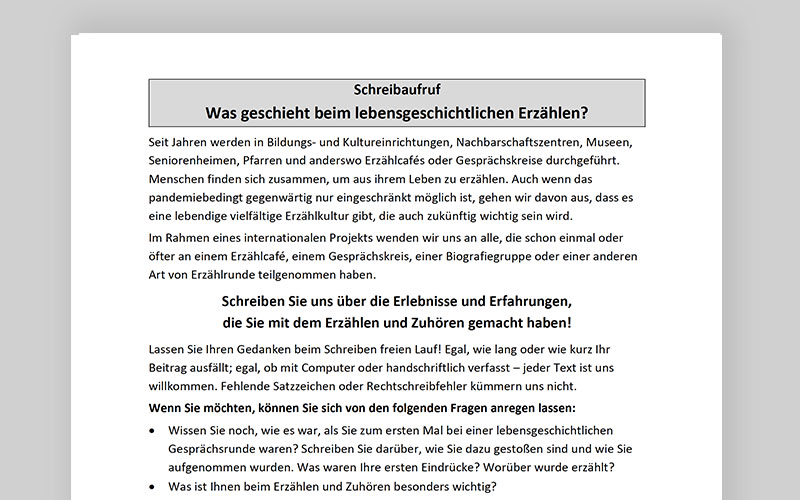Click bold line "Schreiben Sie uns über die Erlebnisse"

(396, 300)
